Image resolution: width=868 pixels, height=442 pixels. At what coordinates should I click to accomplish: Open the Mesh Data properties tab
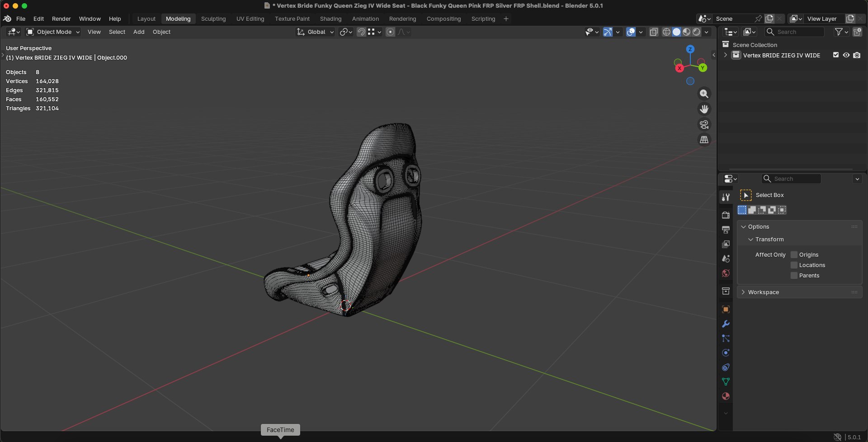tap(726, 382)
